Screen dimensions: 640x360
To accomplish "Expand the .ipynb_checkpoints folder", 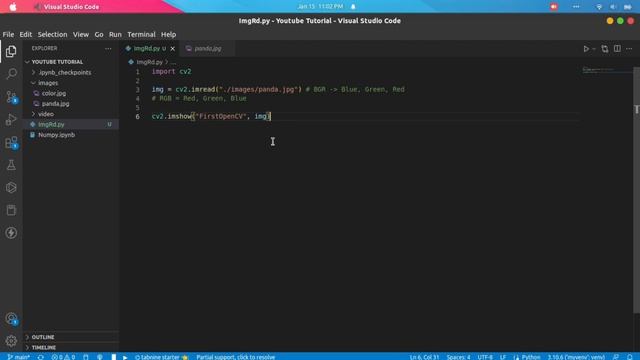I will pos(71,72).
